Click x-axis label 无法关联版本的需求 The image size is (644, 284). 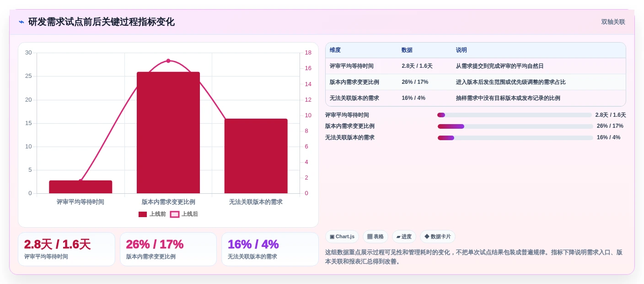click(256, 202)
